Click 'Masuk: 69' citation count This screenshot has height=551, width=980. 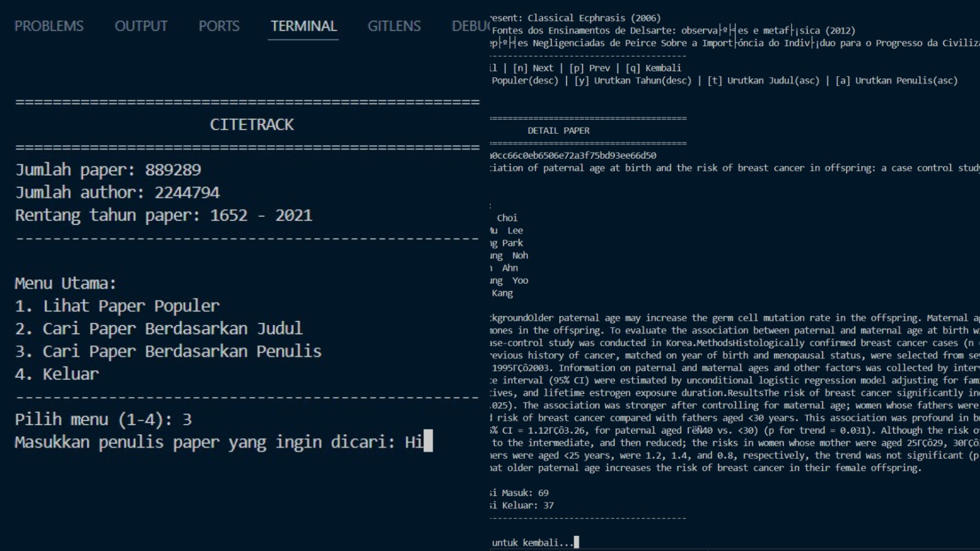point(525,493)
